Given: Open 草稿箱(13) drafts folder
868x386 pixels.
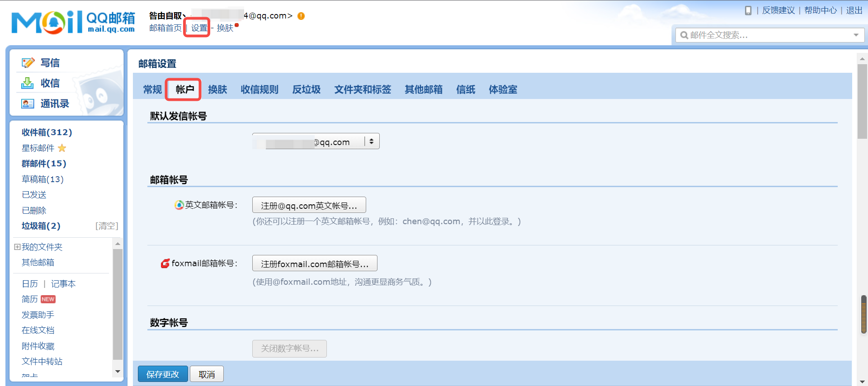Looking at the screenshot, I should point(43,179).
